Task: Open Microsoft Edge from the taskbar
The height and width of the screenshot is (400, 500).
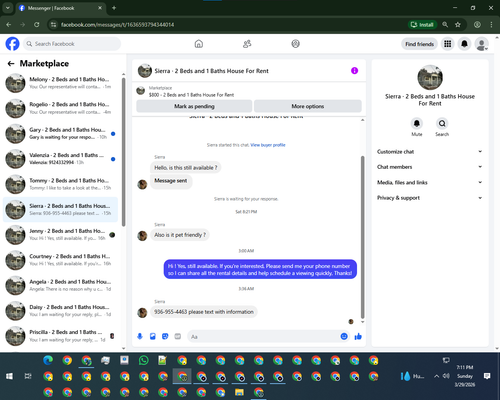Action: pos(48,360)
